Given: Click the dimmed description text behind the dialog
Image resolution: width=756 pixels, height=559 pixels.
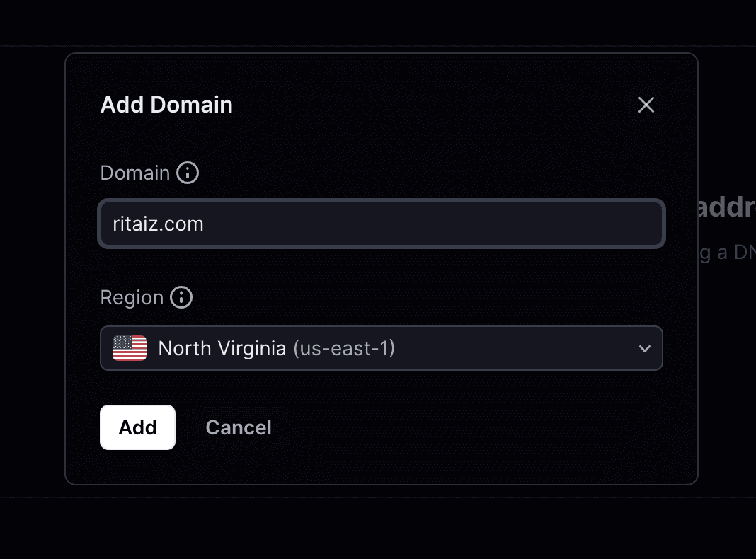Looking at the screenshot, I should 726,253.
